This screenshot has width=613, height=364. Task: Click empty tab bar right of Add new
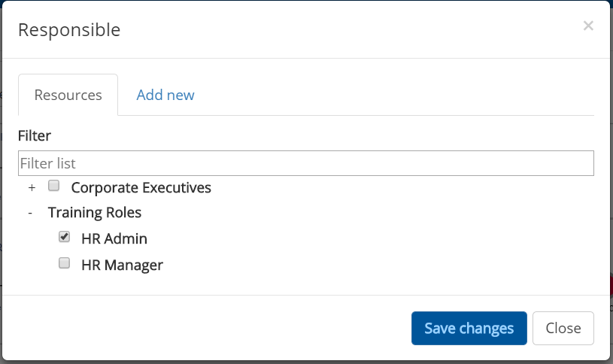tap(391, 95)
